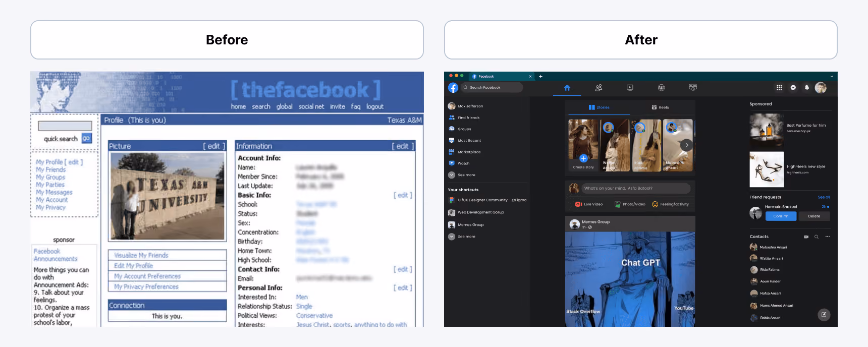Open My Privacy link in old sidebar
Image resolution: width=868 pixels, height=347 pixels.
pyautogui.click(x=50, y=207)
